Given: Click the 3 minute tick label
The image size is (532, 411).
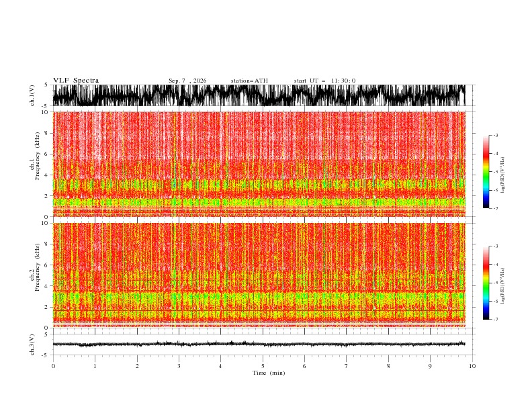Looking at the screenshot, I should pos(179,366).
